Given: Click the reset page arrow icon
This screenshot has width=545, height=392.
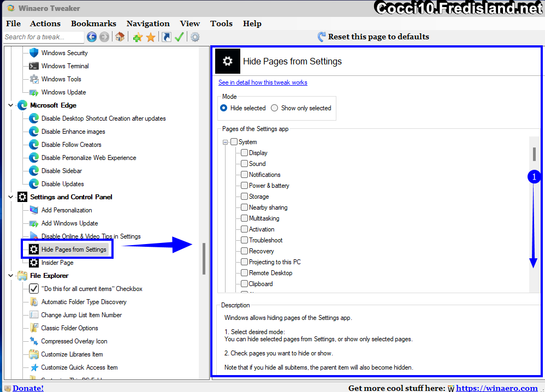Looking at the screenshot, I should [322, 37].
